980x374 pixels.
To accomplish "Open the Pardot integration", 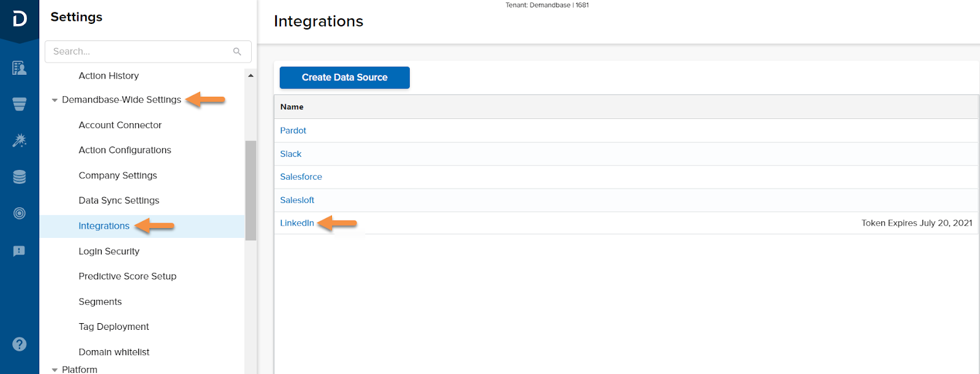I will pos(293,131).
